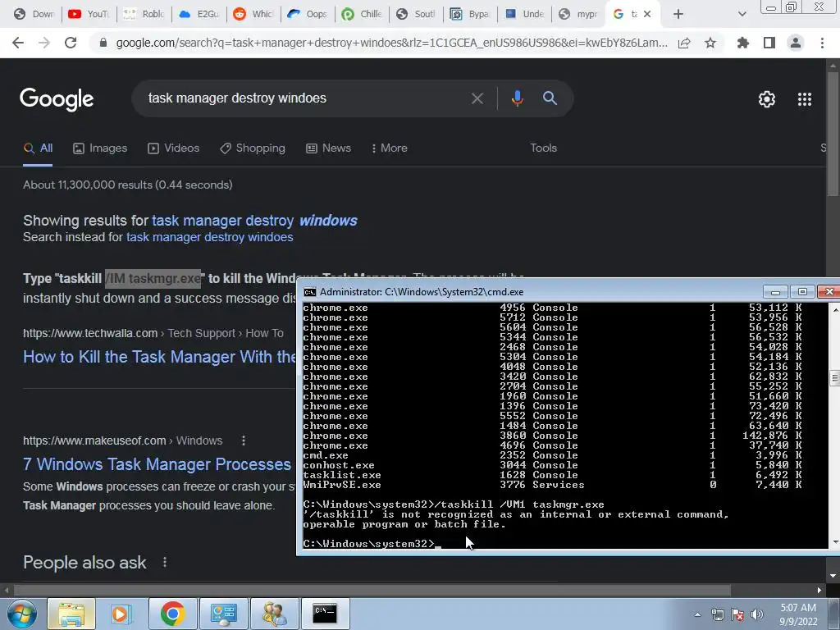Bookmark this page with the star icon
The width and height of the screenshot is (840, 630).
coord(710,43)
